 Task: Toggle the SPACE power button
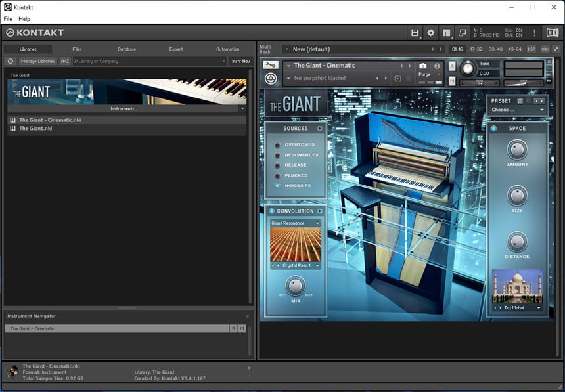tap(493, 128)
